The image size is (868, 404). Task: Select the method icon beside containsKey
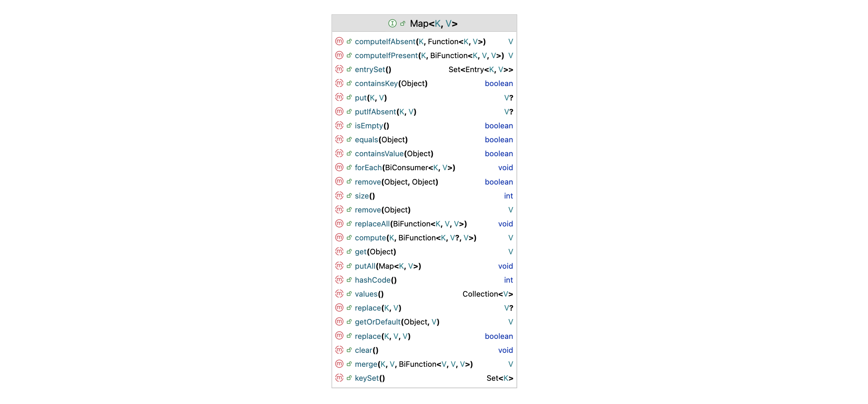[x=339, y=83]
